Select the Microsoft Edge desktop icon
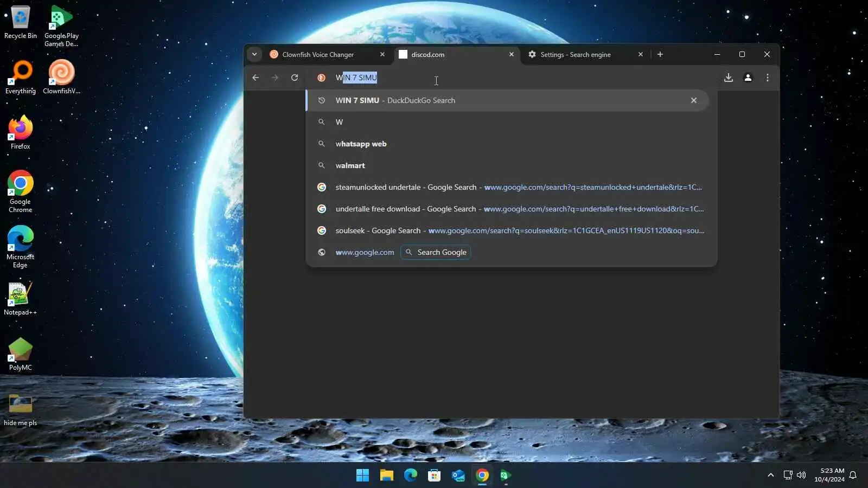Viewport: 868px width, 488px height. pos(21,247)
